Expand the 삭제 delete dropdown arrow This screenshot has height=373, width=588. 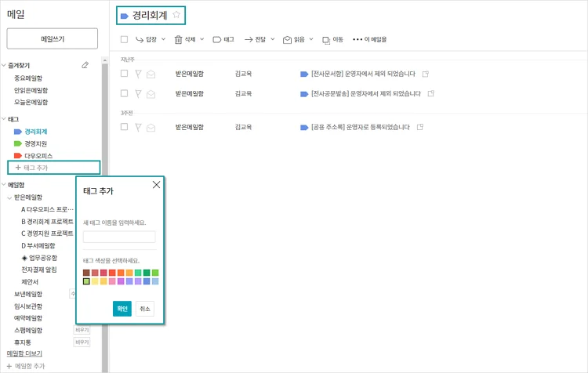(x=201, y=38)
